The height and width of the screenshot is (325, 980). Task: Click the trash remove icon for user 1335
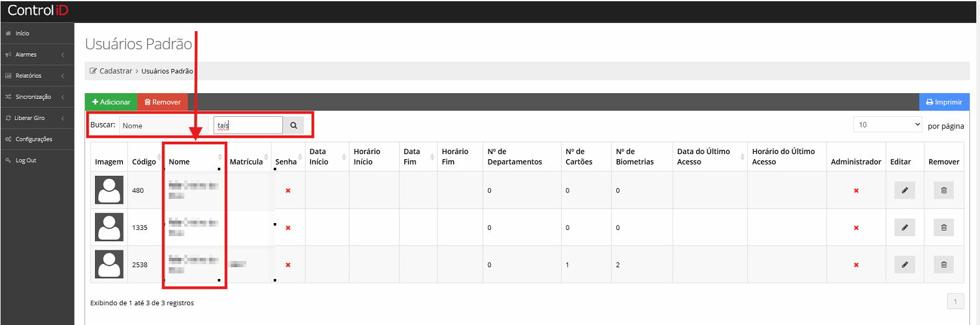coord(943,227)
